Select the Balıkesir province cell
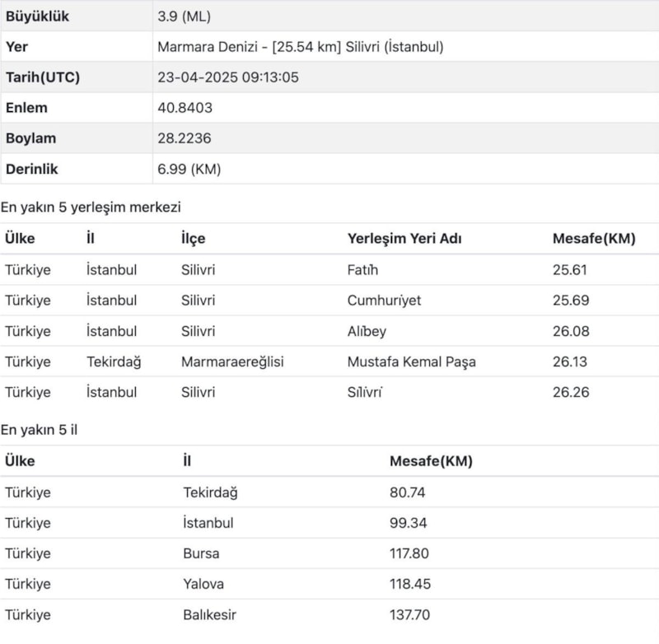Viewport: 659px width, 644px height. [210, 614]
